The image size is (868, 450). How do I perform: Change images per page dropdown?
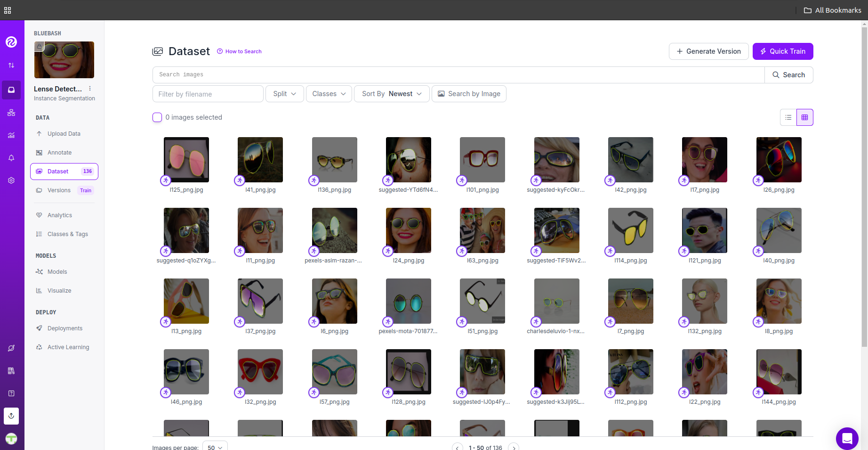[x=215, y=447]
